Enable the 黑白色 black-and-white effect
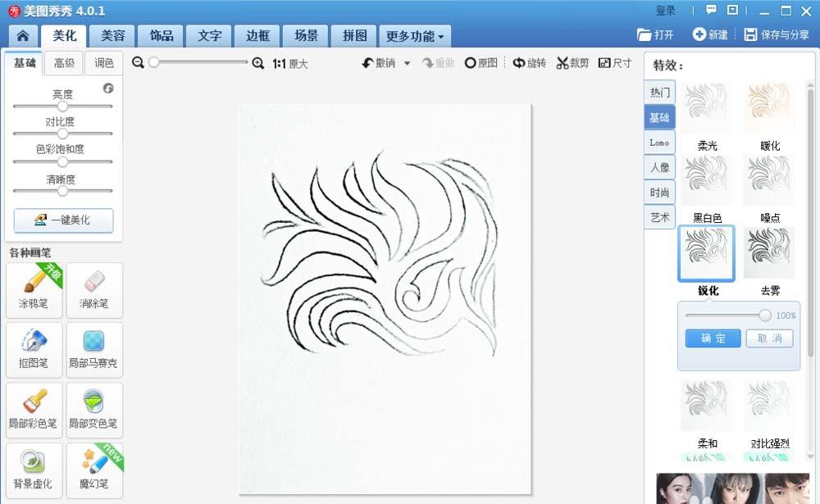The height and width of the screenshot is (504, 820). pos(706,179)
